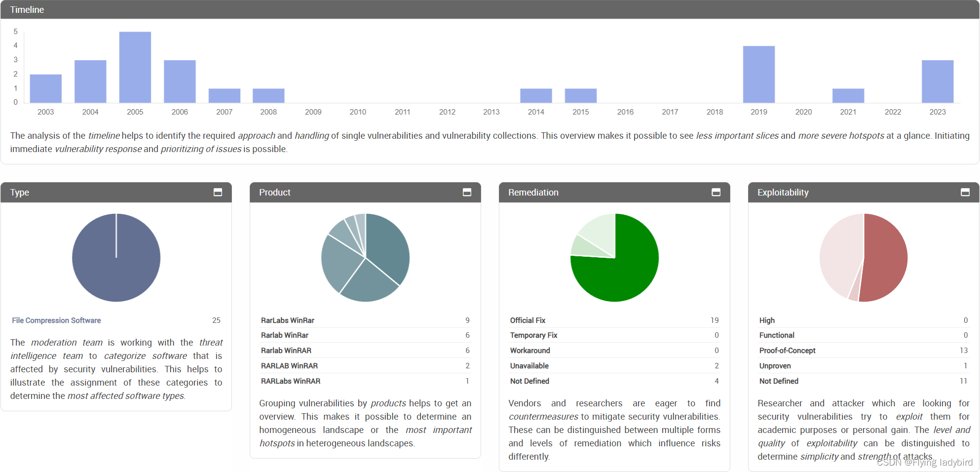Click the 2007 timeline bar
This screenshot has width=980, height=472.
(225, 96)
